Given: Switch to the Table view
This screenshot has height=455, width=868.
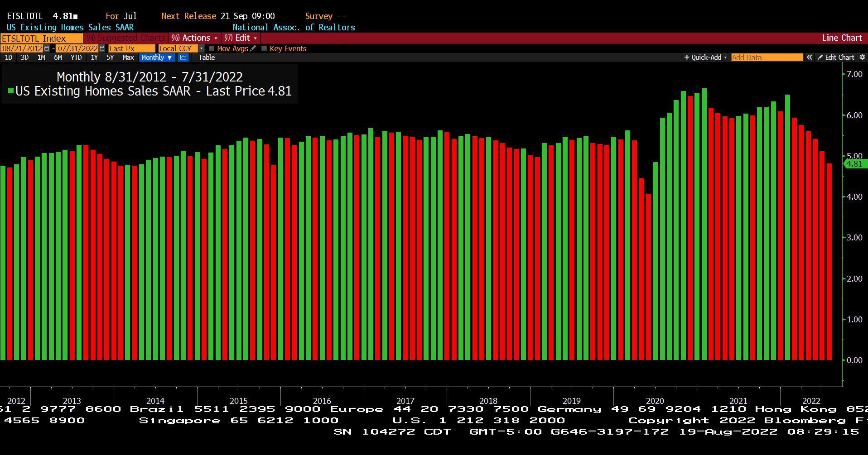Looking at the screenshot, I should (x=207, y=57).
